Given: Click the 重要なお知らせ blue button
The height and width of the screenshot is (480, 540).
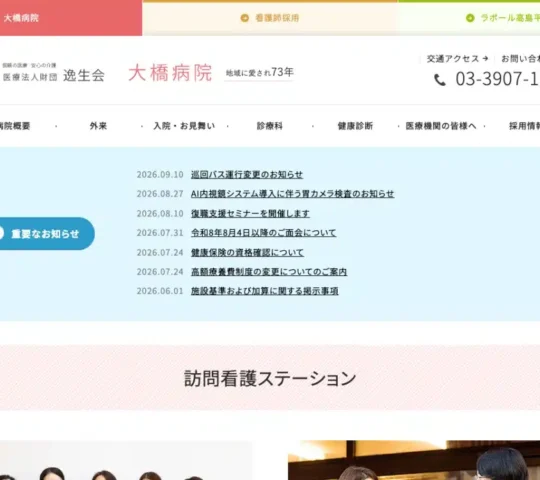Looking at the screenshot, I should [x=47, y=234].
